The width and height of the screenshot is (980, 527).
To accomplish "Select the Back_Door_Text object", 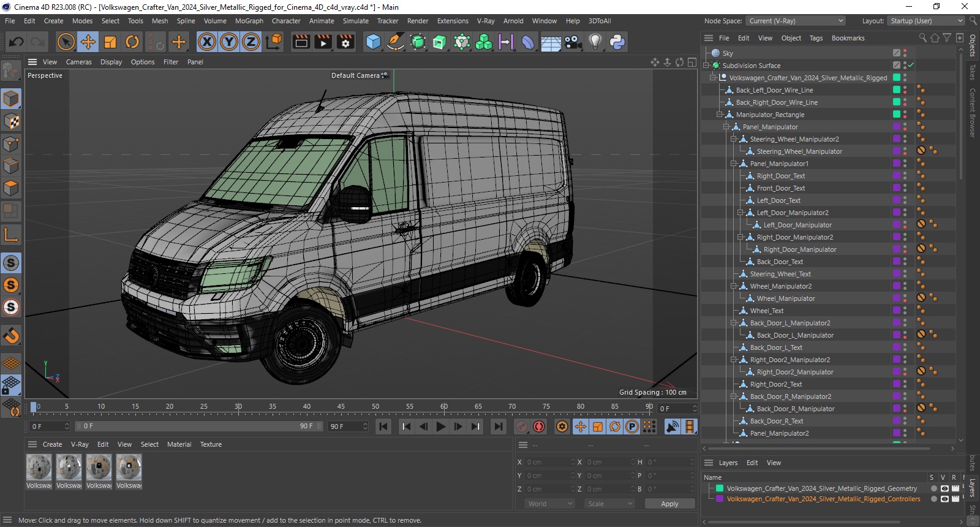I will point(780,262).
